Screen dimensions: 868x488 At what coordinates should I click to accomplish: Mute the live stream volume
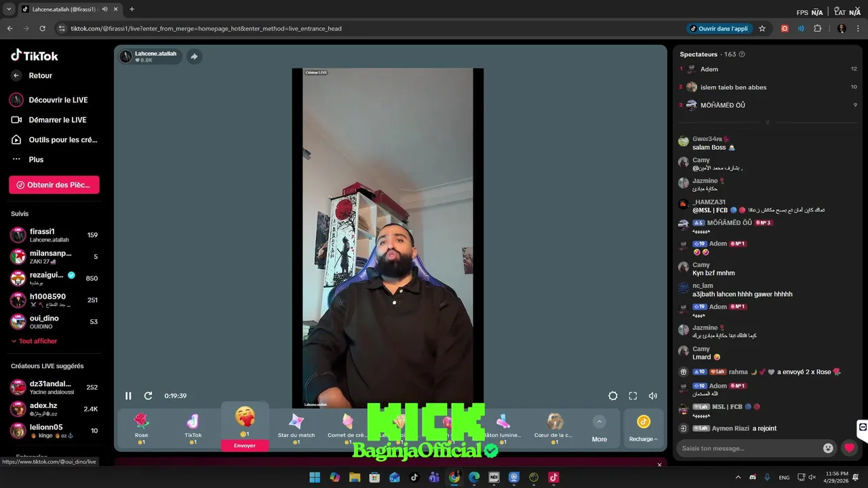pos(652,396)
